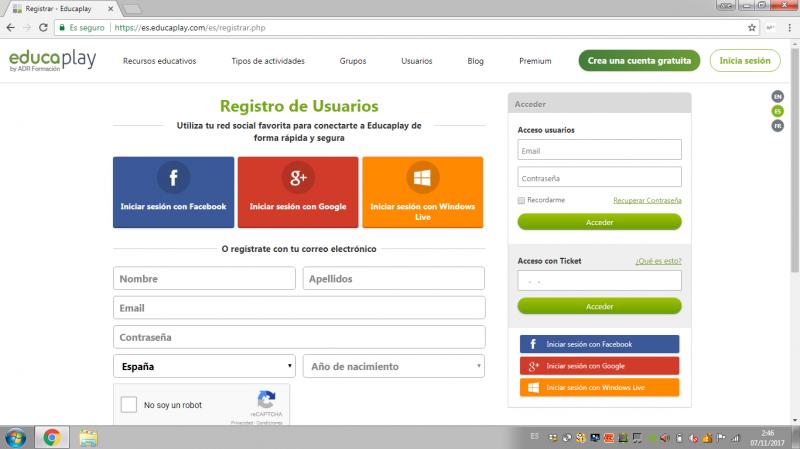Click Acceder under Acceso con Ticket
This screenshot has height=449, width=800.
point(599,306)
